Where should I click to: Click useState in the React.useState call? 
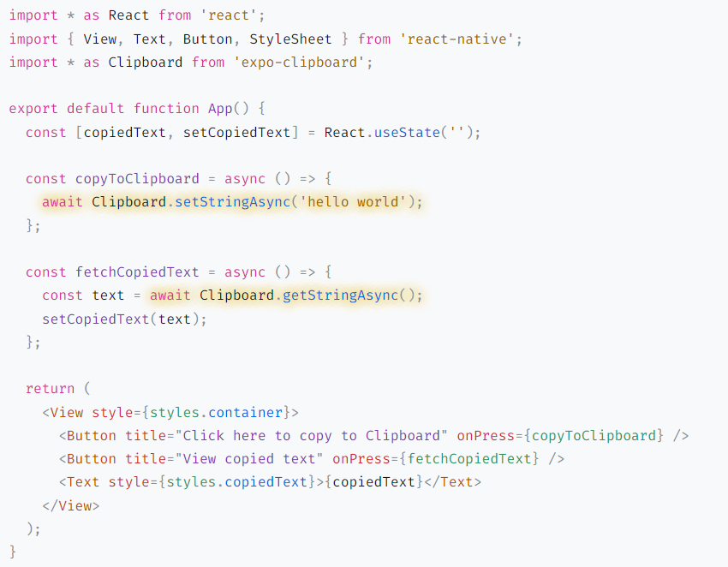pyautogui.click(x=407, y=133)
